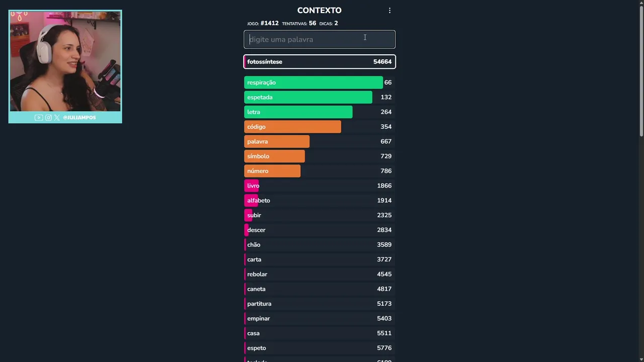Click the "palavra" guess row
Image resolution: width=644 pixels, height=362 pixels.
(319, 141)
